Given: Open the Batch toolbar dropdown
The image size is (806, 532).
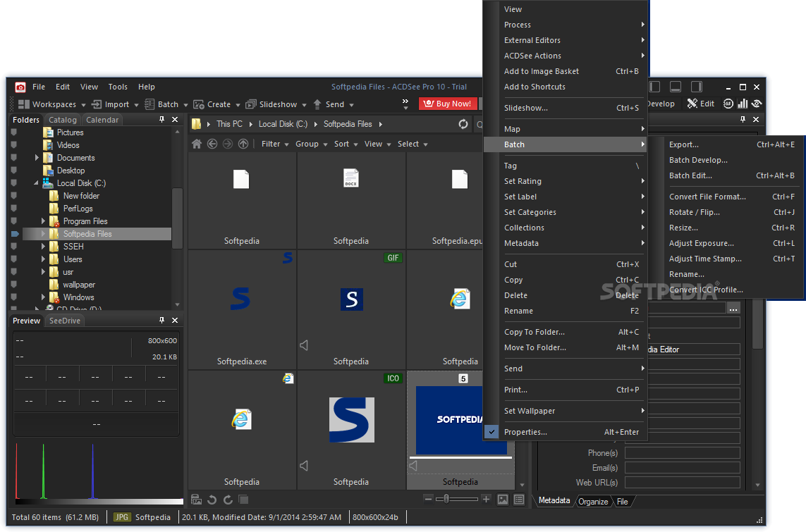Looking at the screenshot, I should pos(166,104).
